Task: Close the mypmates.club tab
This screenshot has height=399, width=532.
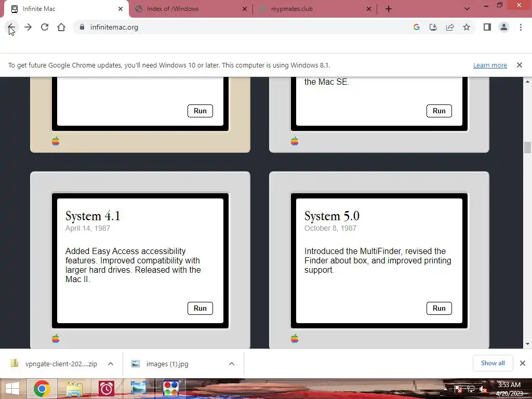Action: tap(369, 9)
